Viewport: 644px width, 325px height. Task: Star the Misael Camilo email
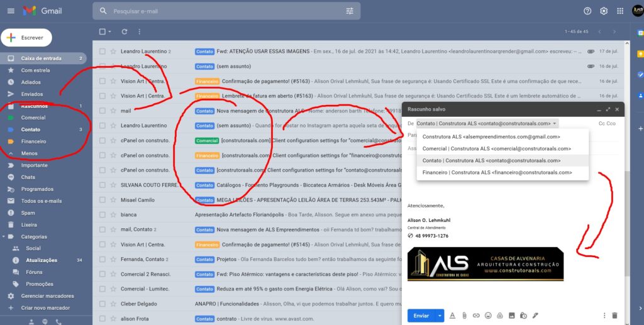pyautogui.click(x=113, y=200)
